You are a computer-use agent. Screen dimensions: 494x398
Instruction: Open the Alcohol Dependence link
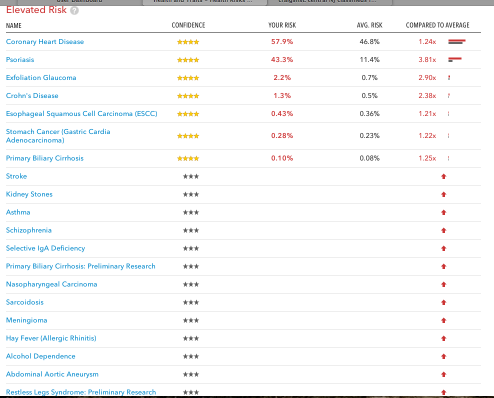[41, 356]
